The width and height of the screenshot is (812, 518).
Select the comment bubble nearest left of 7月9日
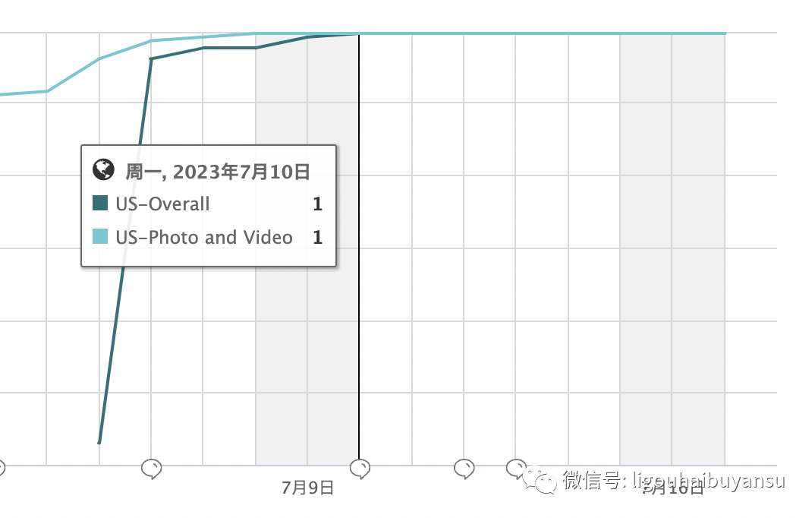click(151, 469)
